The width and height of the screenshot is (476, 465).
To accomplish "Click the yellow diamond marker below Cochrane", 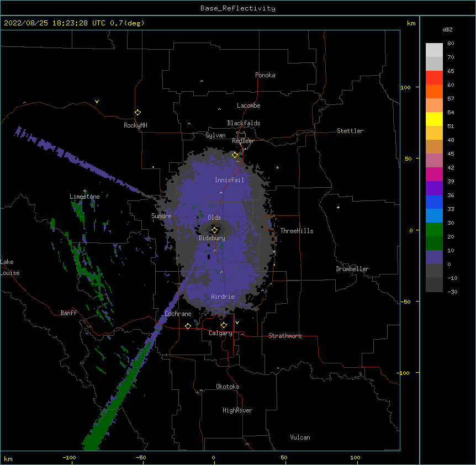I will (x=188, y=326).
